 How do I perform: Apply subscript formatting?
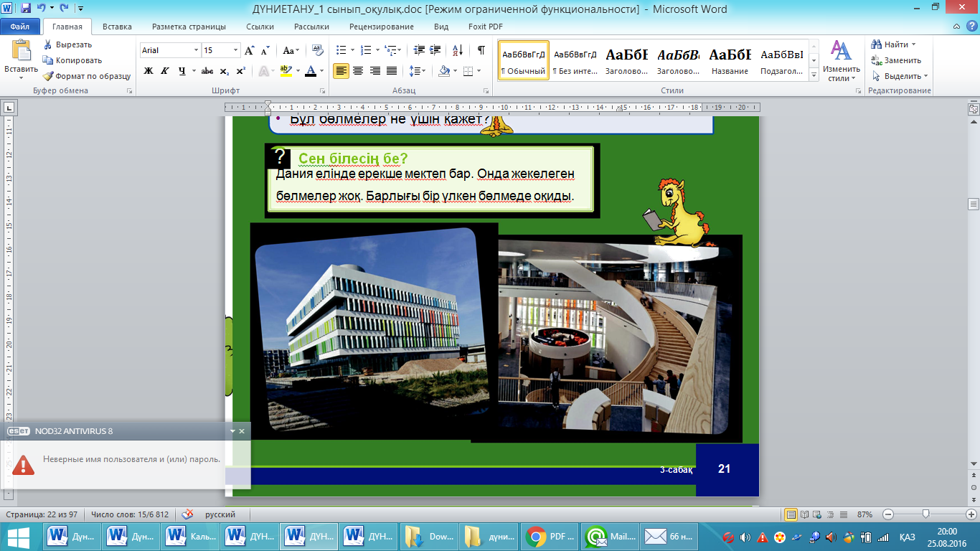pos(225,71)
